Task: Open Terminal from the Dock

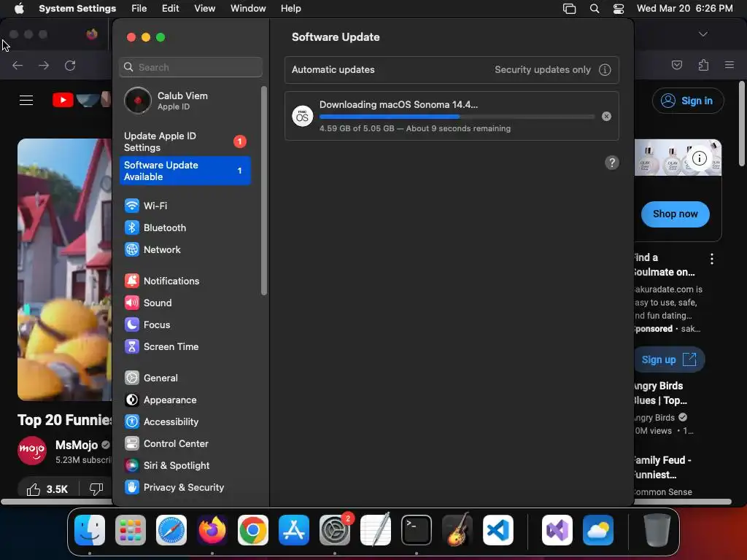Action: pos(417,530)
